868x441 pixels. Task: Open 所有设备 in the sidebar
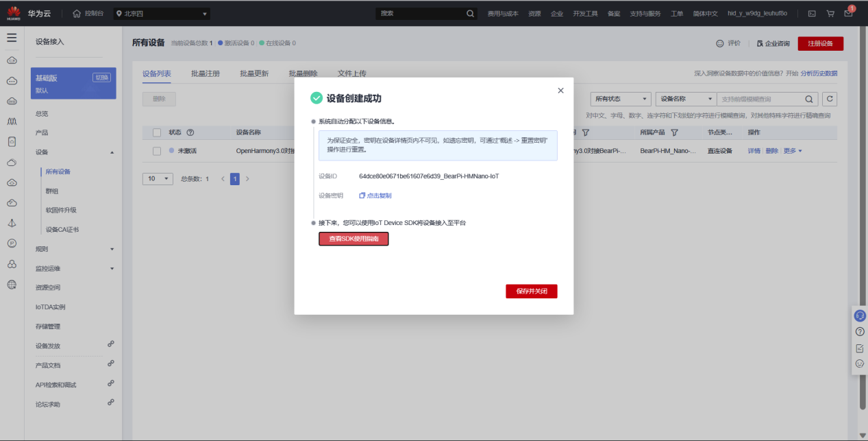(58, 171)
